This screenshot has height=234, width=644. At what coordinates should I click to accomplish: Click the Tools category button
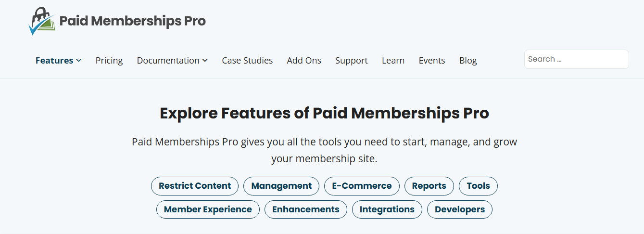(x=478, y=186)
